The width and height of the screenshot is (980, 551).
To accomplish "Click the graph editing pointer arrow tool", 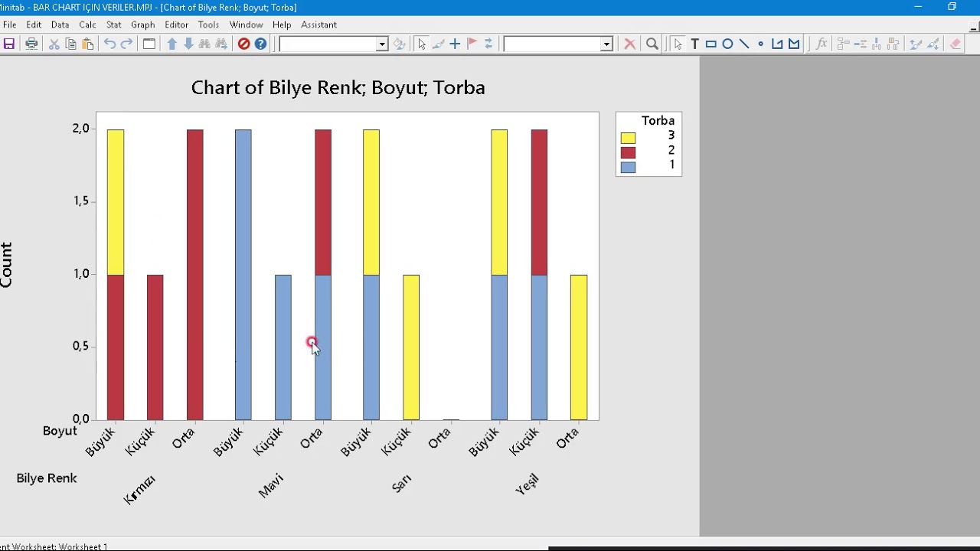I will pyautogui.click(x=422, y=44).
